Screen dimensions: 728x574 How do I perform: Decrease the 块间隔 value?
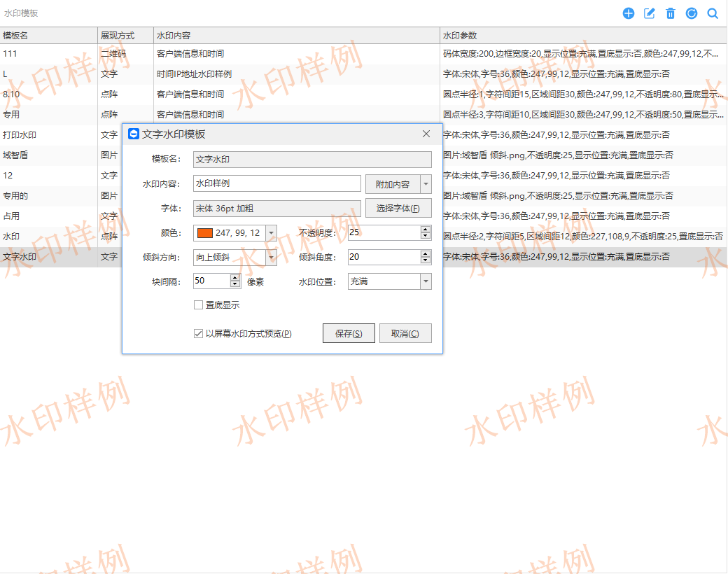tap(235, 283)
